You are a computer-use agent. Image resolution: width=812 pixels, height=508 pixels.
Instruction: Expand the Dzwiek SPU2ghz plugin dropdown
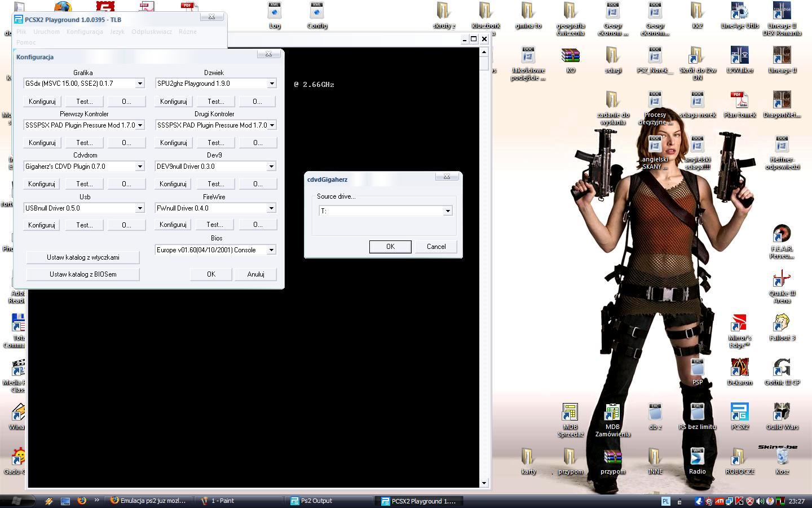pyautogui.click(x=272, y=84)
